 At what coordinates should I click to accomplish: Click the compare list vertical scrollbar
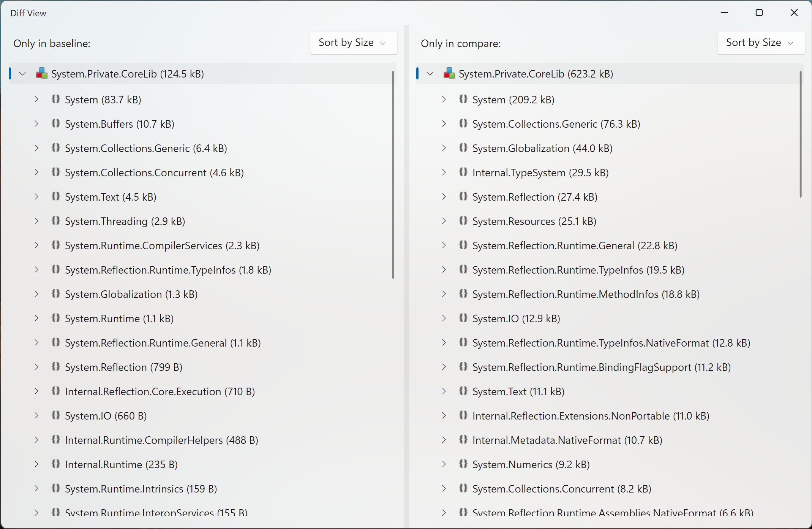point(800,134)
